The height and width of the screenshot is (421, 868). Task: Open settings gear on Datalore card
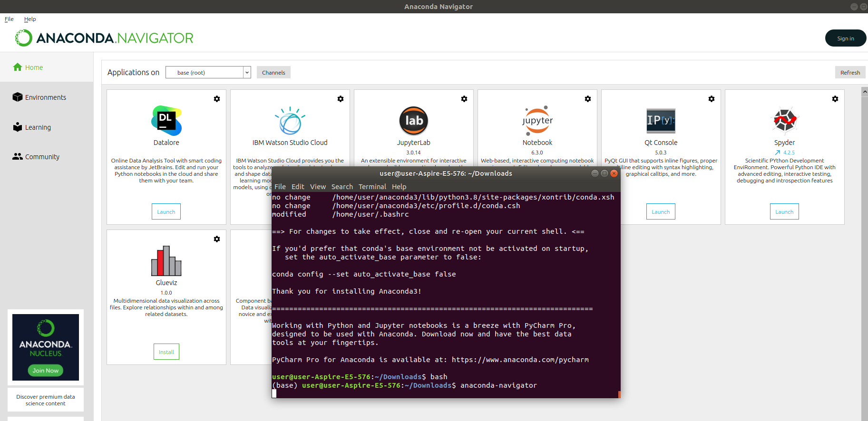[217, 99]
